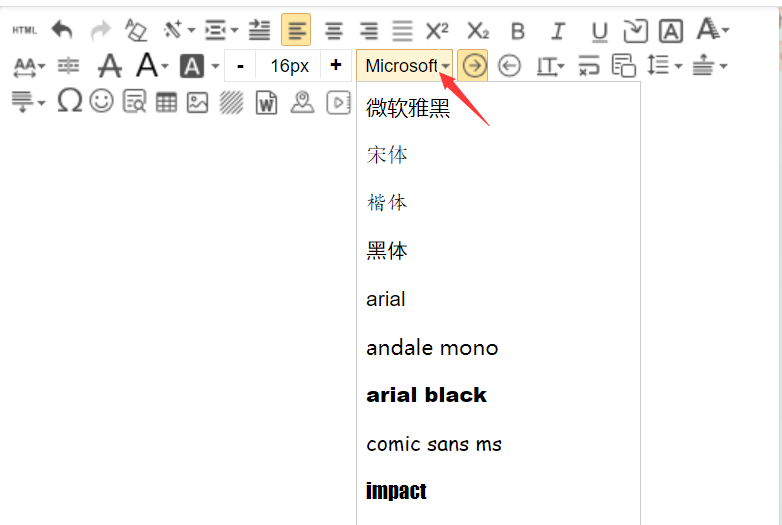
Task: Click the Word document import icon
Action: tap(266, 102)
